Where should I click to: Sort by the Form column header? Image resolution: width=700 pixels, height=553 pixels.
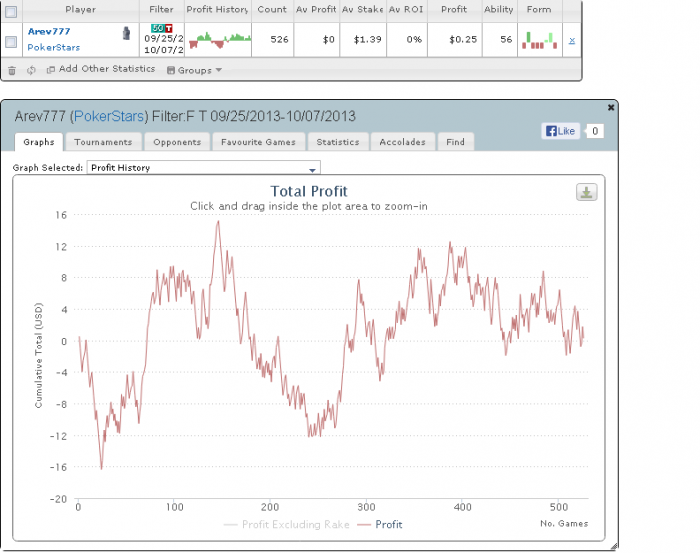(x=539, y=9)
